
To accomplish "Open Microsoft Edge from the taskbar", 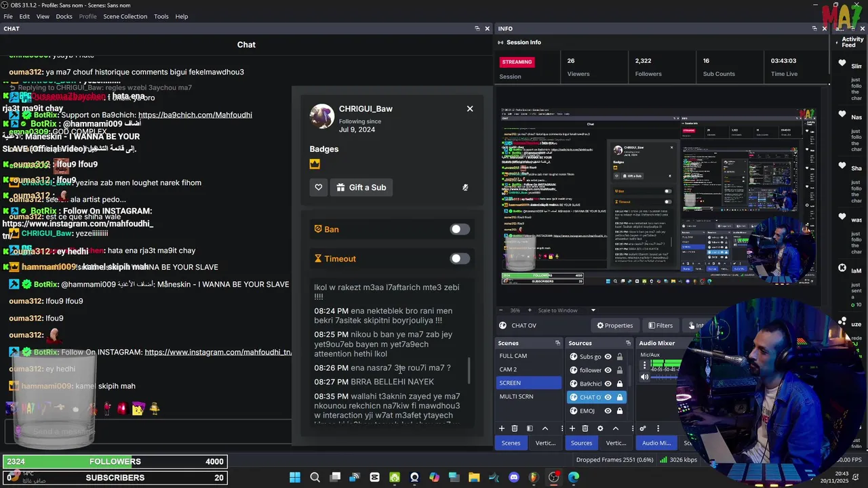I will [574, 477].
